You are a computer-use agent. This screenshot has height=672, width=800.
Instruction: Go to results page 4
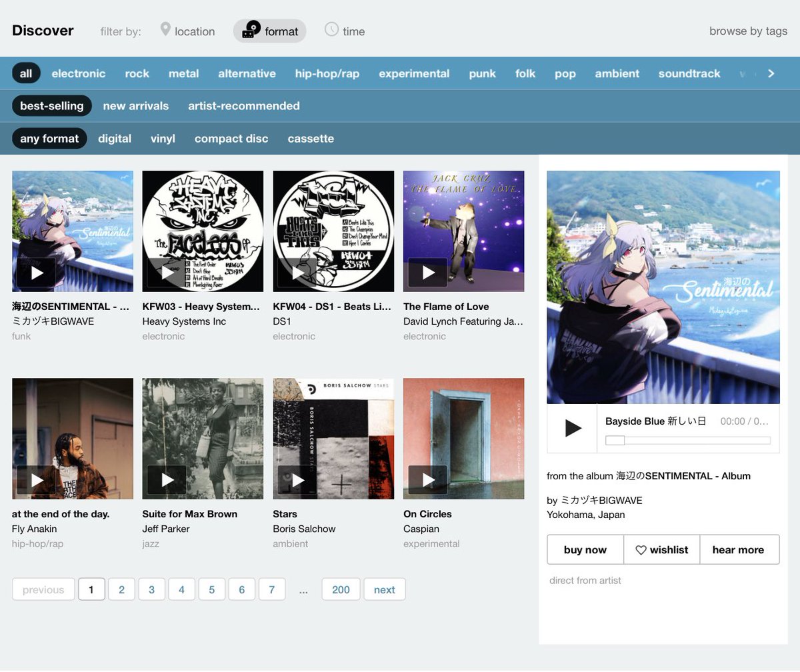pyautogui.click(x=181, y=589)
